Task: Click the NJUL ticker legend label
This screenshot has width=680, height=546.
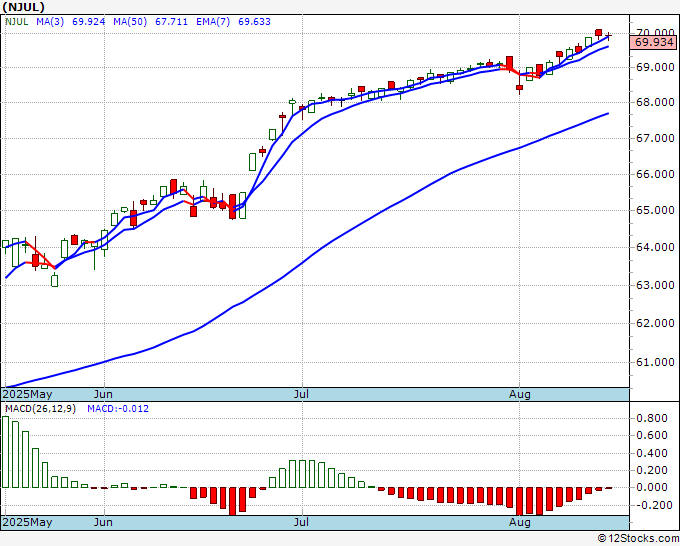Action: point(16,21)
